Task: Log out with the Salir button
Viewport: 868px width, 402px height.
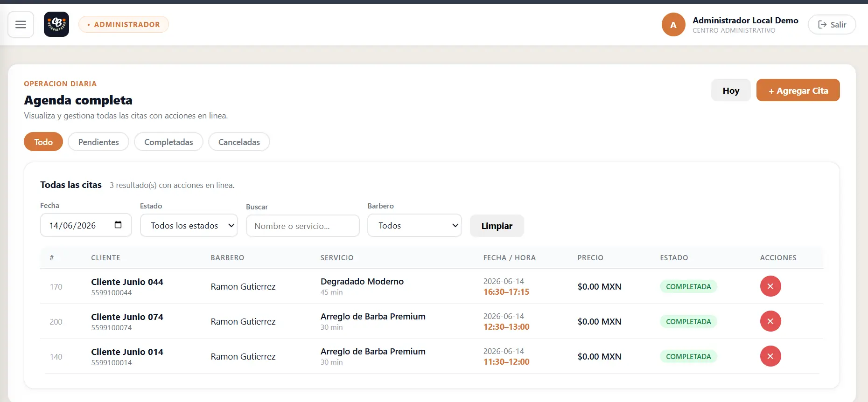Action: [832, 25]
